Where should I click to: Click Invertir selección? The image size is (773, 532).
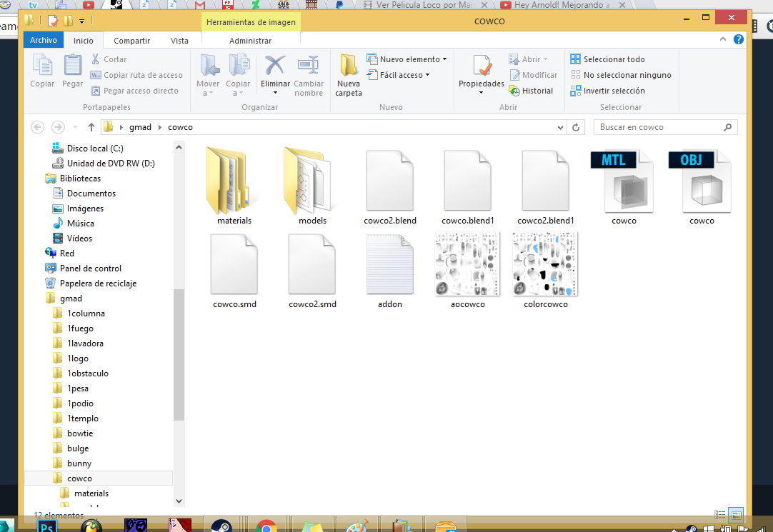[x=607, y=91]
